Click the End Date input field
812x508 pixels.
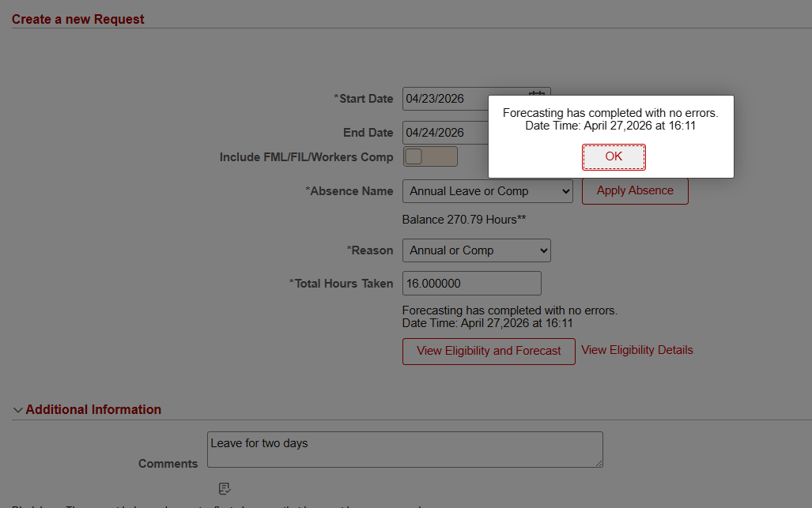pos(445,133)
